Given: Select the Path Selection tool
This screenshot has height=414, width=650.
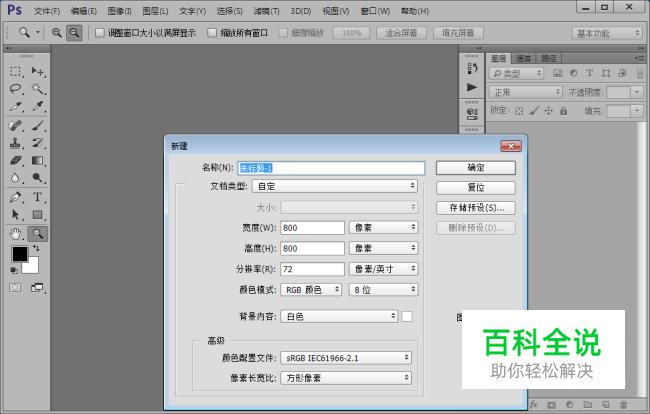Looking at the screenshot, I should click(16, 214).
